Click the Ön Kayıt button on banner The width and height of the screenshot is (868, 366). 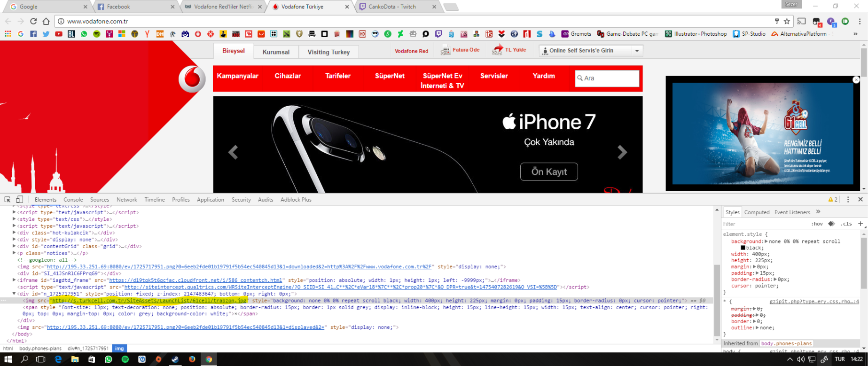pyautogui.click(x=549, y=172)
